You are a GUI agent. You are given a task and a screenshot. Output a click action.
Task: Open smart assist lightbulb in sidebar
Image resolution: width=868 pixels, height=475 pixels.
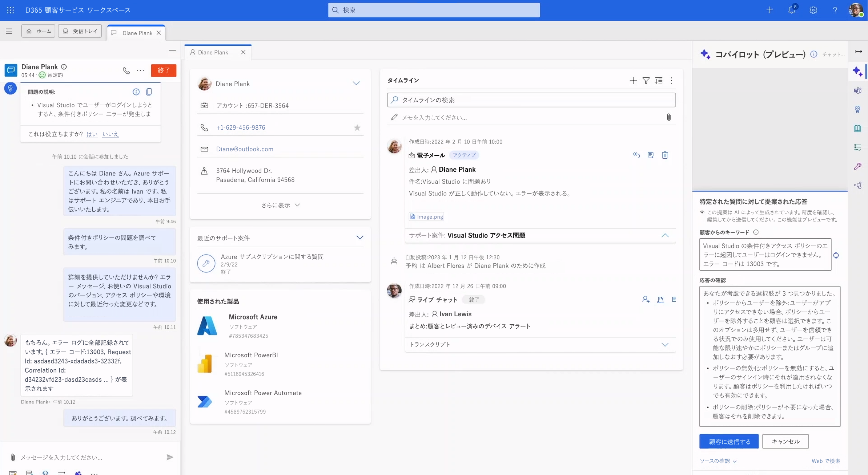(857, 109)
